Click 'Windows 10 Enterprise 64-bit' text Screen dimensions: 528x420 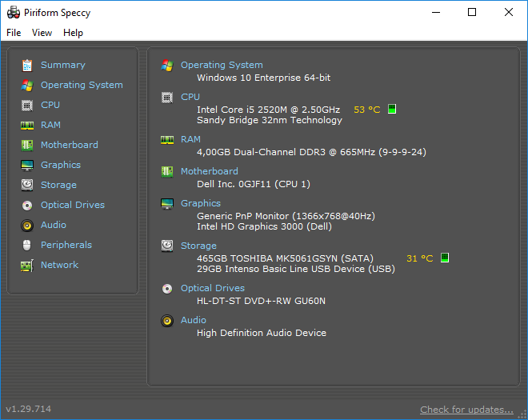coord(264,78)
